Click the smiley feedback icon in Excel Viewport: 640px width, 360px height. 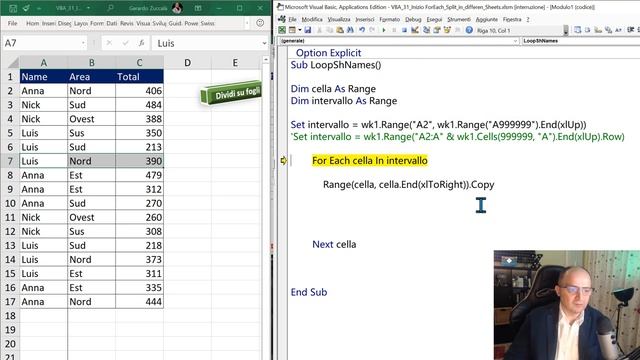tap(260, 23)
